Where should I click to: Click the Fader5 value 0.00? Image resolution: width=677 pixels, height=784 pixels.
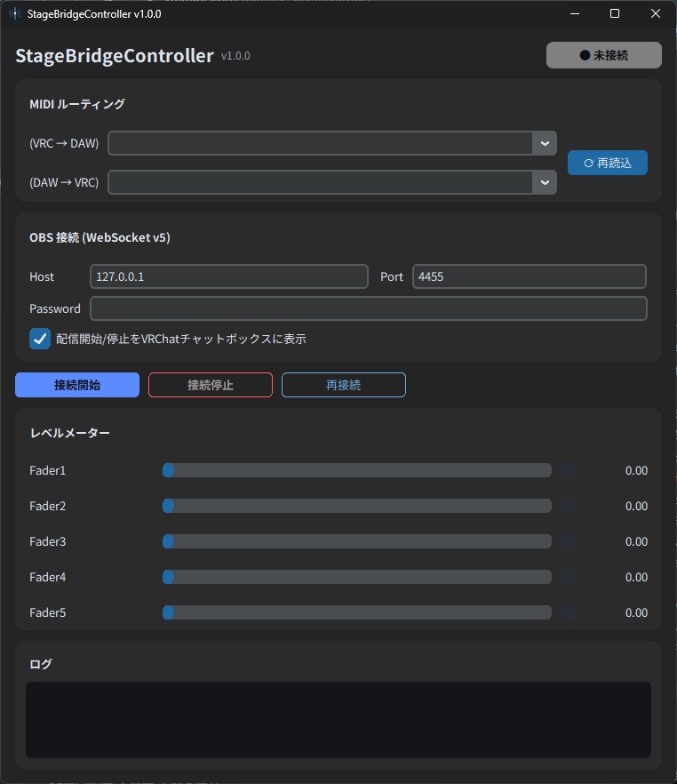pyautogui.click(x=636, y=612)
